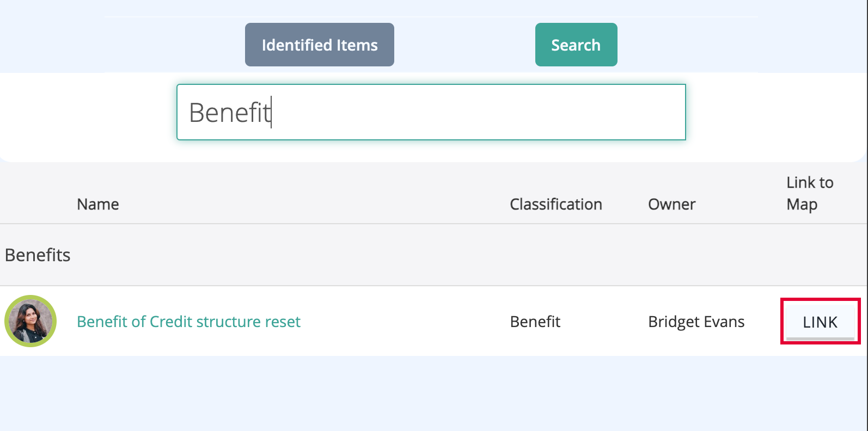Click the Identified Items tab
This screenshot has height=431, width=868.
pos(319,45)
